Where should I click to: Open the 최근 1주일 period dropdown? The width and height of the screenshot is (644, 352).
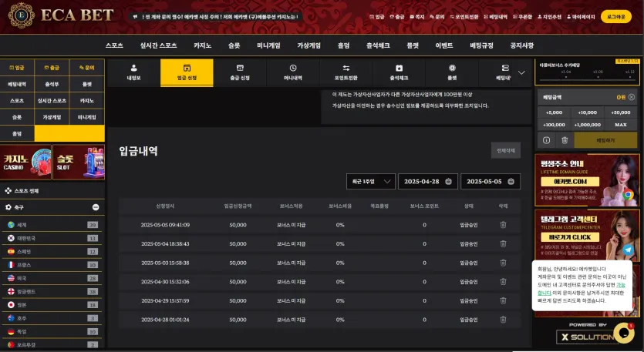[371, 181]
